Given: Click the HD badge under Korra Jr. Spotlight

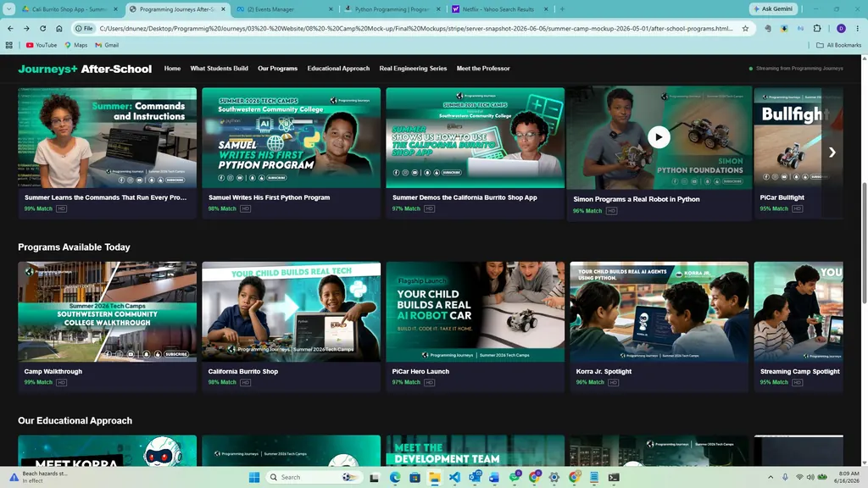Looking at the screenshot, I should (613, 382).
